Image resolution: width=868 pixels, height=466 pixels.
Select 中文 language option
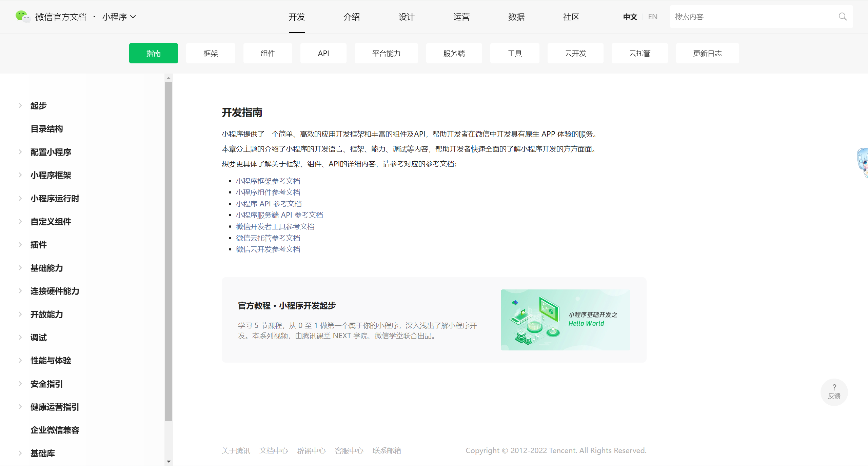point(629,16)
